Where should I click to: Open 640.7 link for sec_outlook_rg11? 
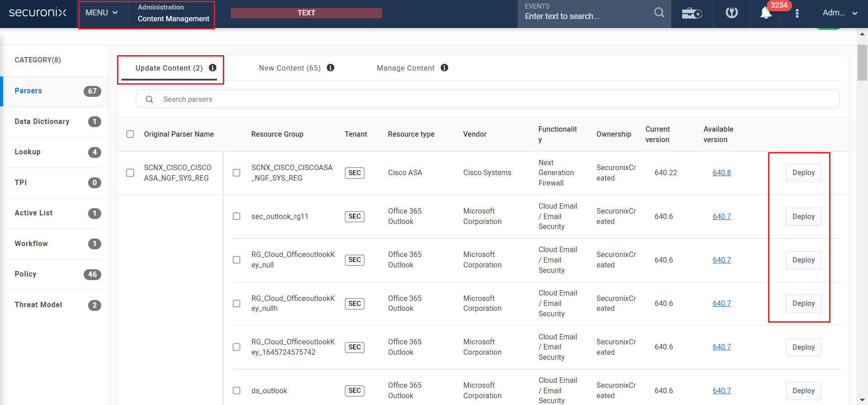(722, 216)
